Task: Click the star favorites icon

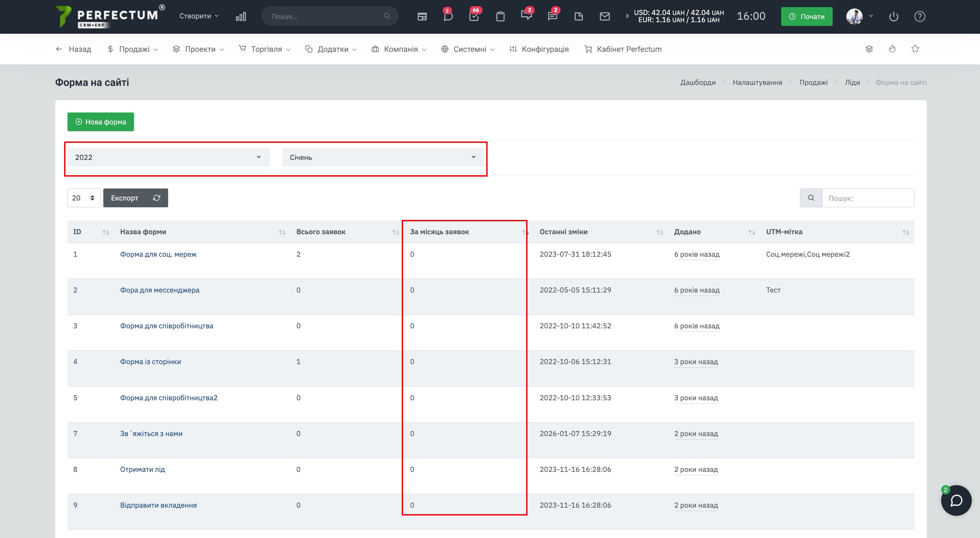Action: pyautogui.click(x=915, y=49)
